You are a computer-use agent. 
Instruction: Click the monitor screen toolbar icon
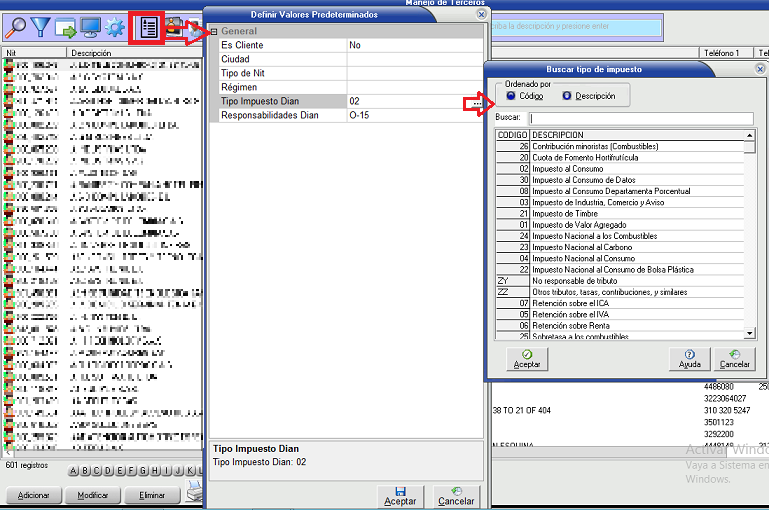(x=91, y=27)
